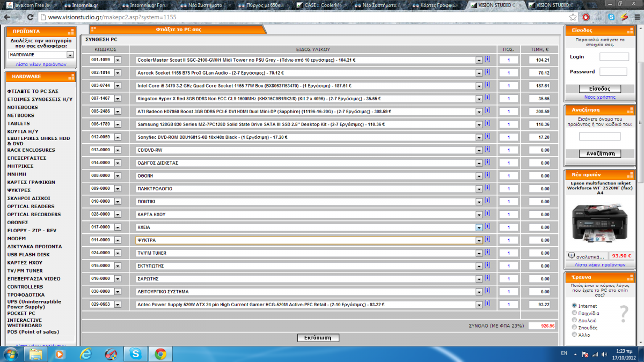Open ΚΑΡΤΕΣ ΓΡΑΦΙΚΩΝ category in sidebar
644x362 pixels.
pyautogui.click(x=32, y=182)
